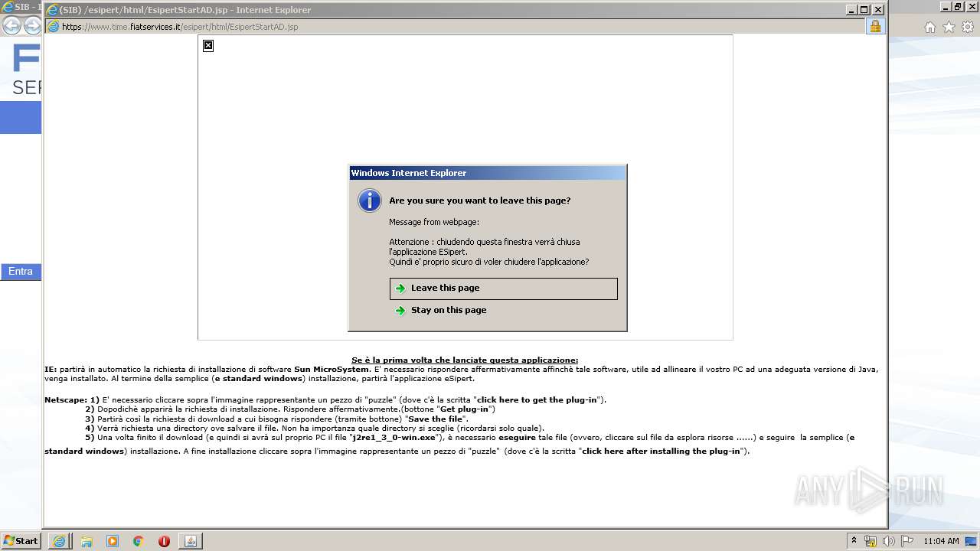Open the Windows Start menu
The height and width of the screenshot is (551, 980).
point(21,540)
